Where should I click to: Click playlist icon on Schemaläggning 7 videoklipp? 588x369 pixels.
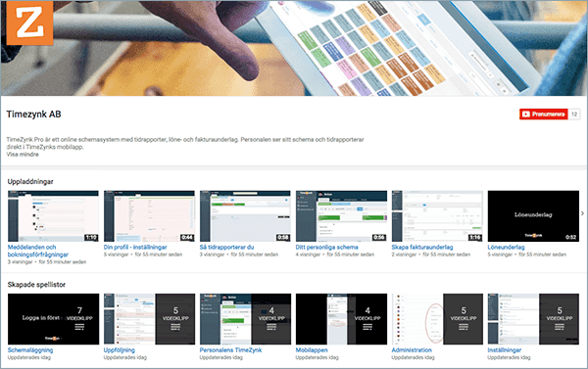pyautogui.click(x=79, y=327)
